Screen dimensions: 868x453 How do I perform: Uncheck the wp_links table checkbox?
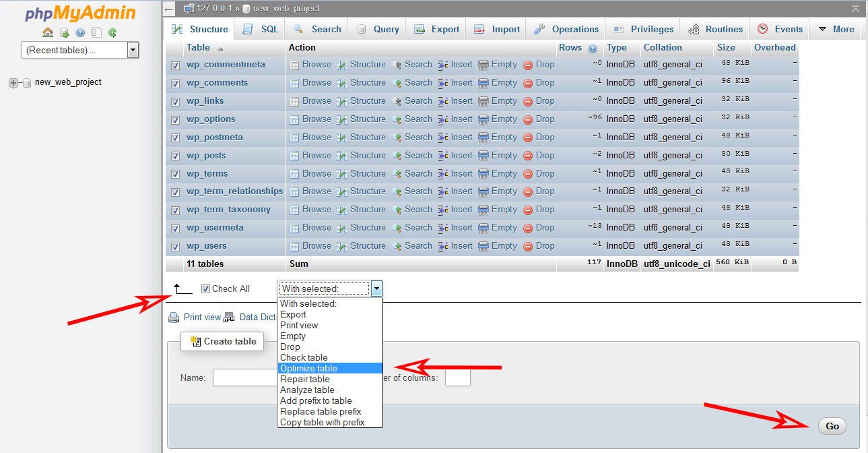tap(175, 100)
